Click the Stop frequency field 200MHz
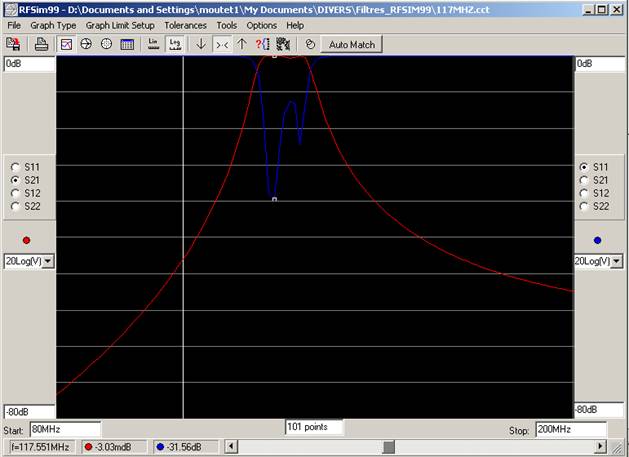629x457 pixels. (x=571, y=429)
